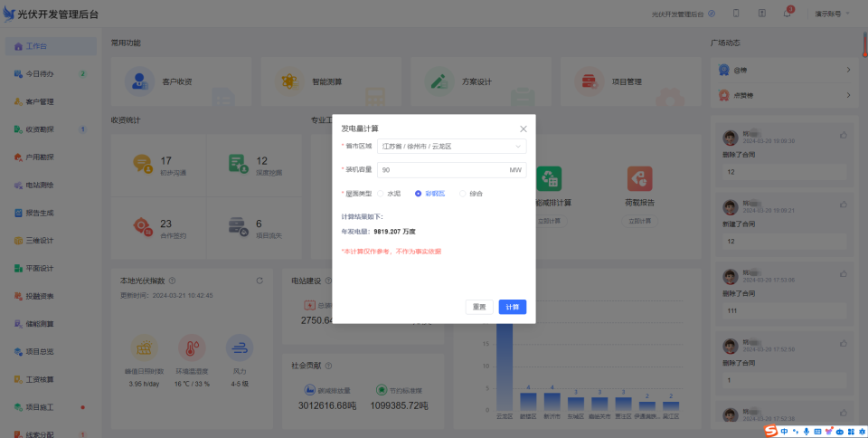
Task: Click the 报告生成 sidebar icon
Action: click(18, 213)
